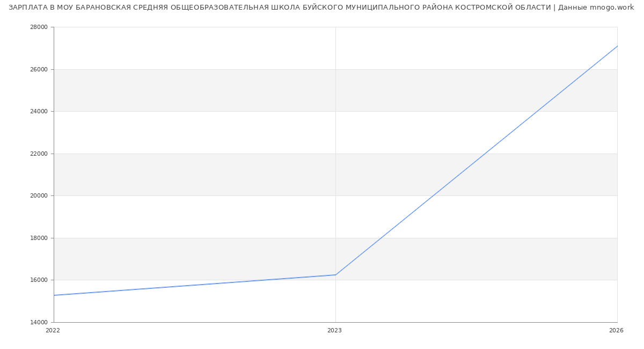Screen dimensions: 644x349
Task: Click the gray band between 24000 and 26000
Action: pos(215,90)
